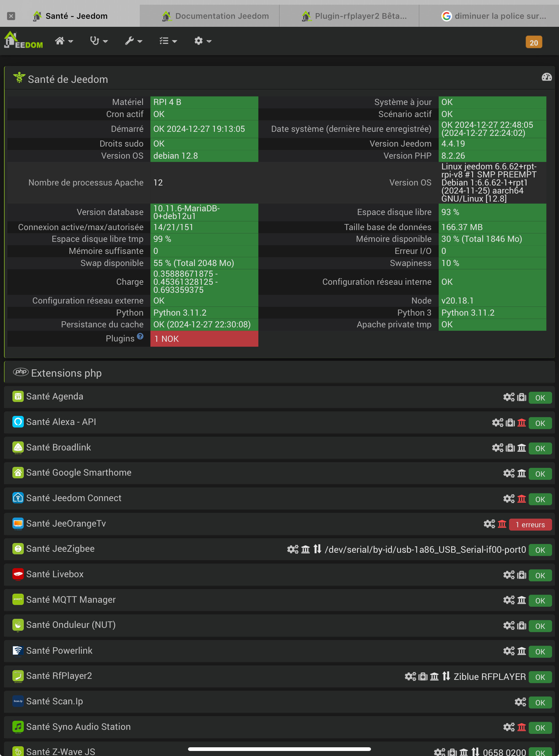
Task: Open the gear Settings dropdown menu
Action: 203,41
